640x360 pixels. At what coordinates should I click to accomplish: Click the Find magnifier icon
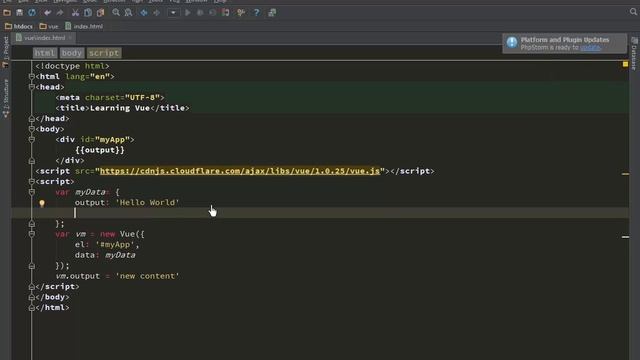116,13
